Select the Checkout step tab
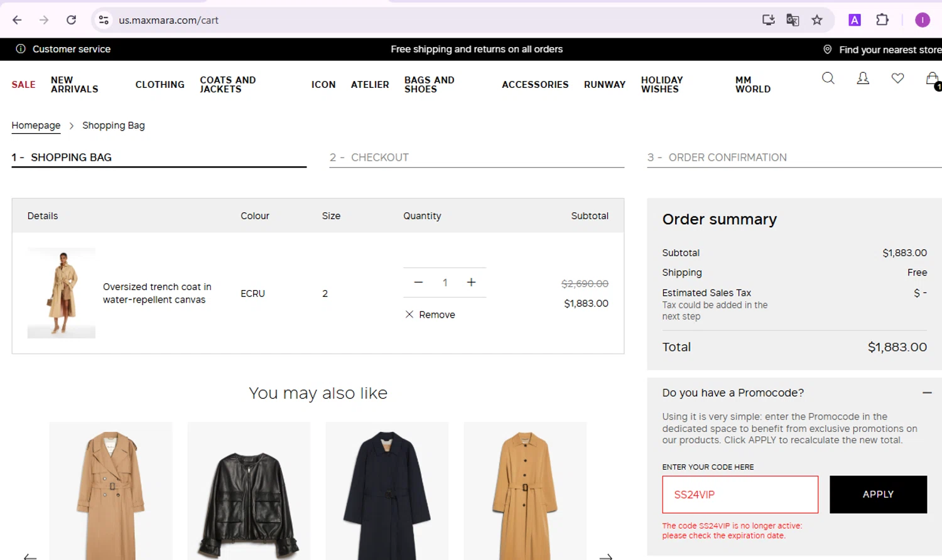The image size is (942, 560). 477,158
